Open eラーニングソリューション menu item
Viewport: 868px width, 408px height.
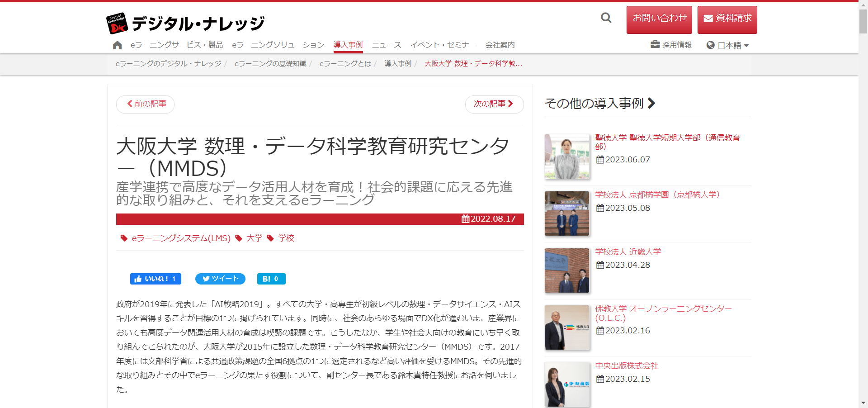[x=278, y=45]
